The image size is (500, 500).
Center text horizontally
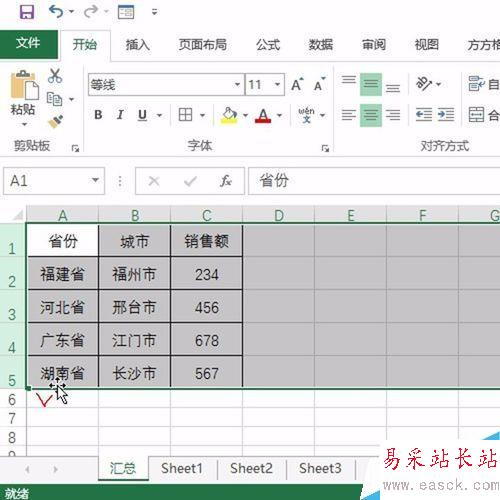pos(371,115)
